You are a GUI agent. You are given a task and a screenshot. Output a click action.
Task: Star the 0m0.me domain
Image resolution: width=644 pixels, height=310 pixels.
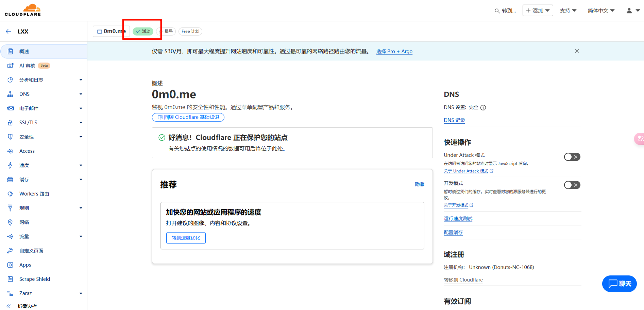click(x=166, y=32)
